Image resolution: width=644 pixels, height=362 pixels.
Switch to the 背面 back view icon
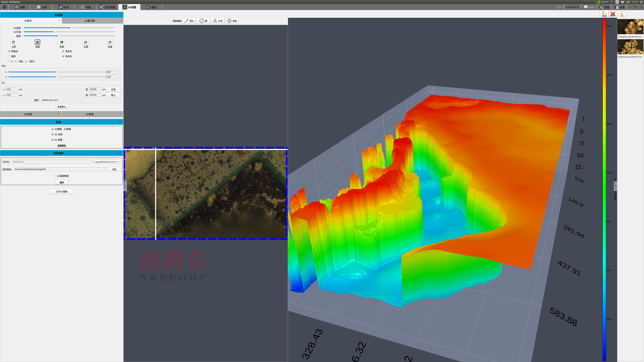click(62, 42)
